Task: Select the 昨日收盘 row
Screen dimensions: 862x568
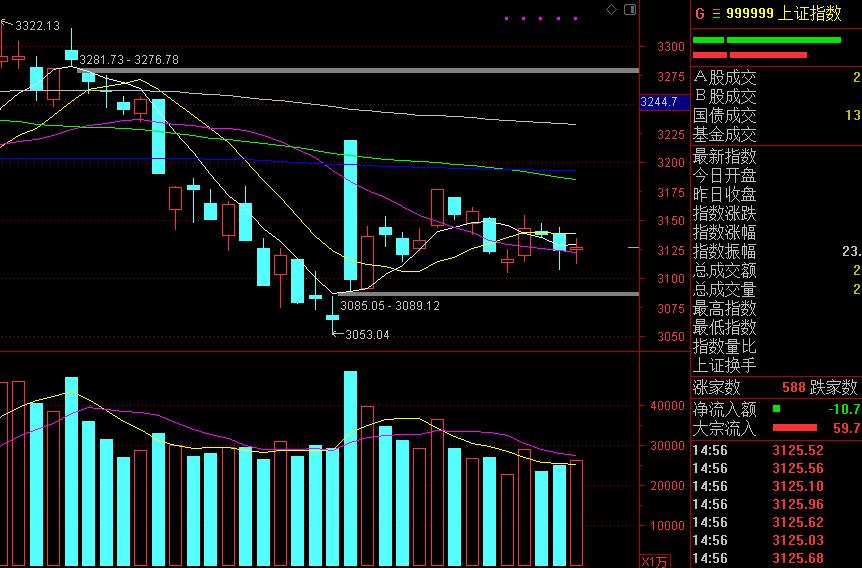Action: [776, 195]
